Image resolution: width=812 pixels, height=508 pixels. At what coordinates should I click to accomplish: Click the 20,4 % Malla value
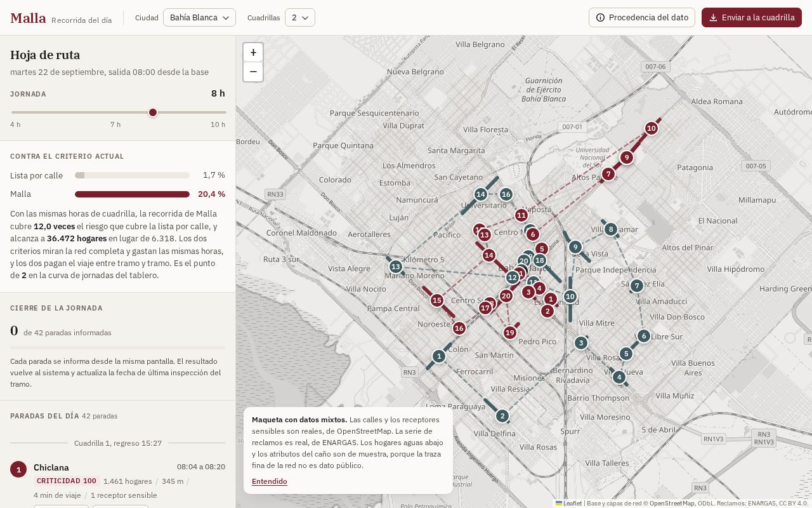click(211, 194)
